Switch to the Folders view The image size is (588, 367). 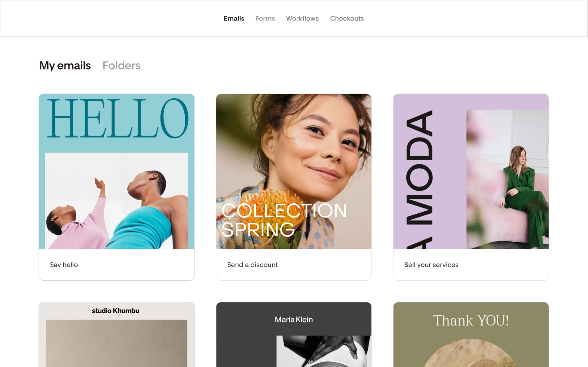pyautogui.click(x=122, y=65)
